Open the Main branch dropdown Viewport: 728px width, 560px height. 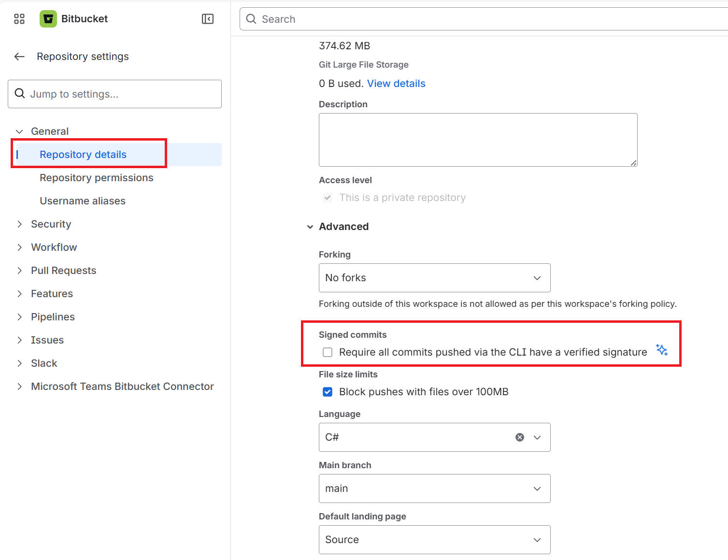pyautogui.click(x=434, y=488)
